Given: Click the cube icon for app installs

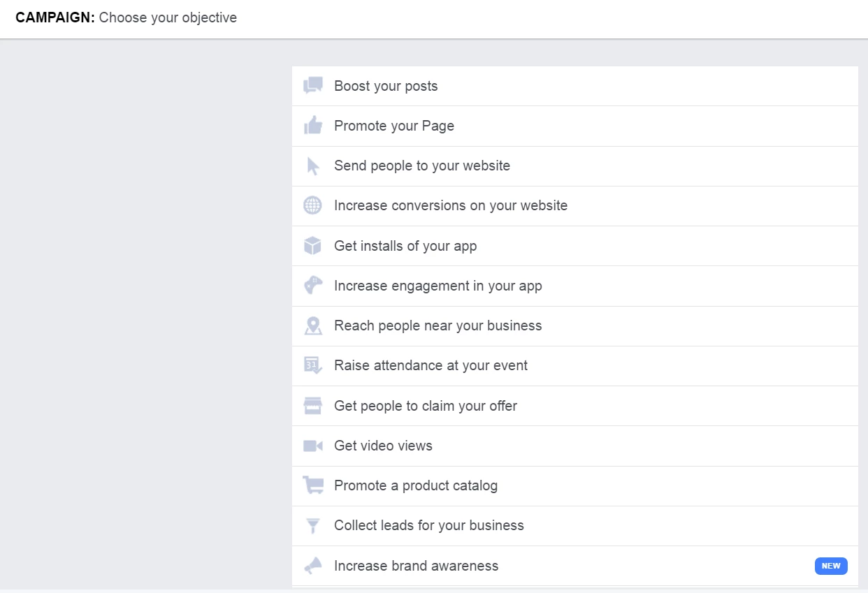Looking at the screenshot, I should click(312, 245).
